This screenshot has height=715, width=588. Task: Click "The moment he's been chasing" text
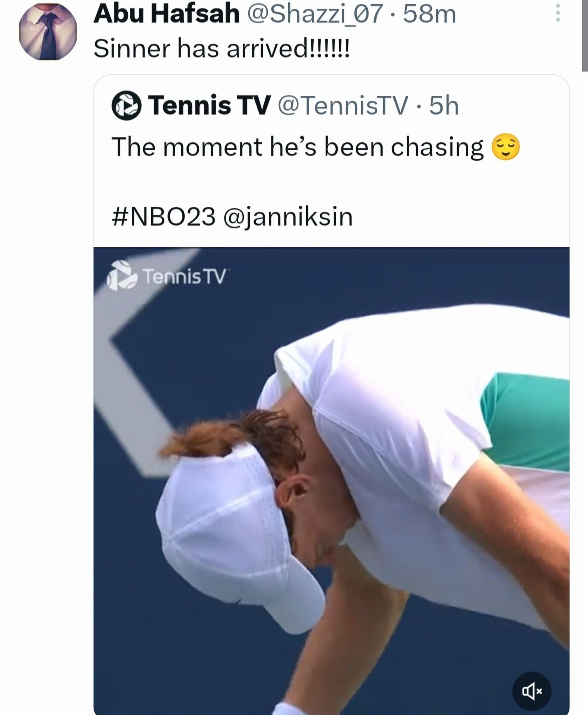297,147
